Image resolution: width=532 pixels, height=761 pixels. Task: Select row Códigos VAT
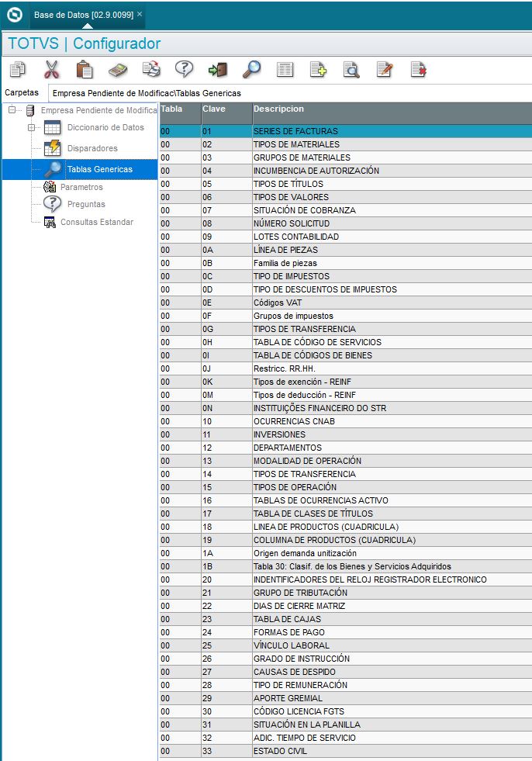click(346, 303)
